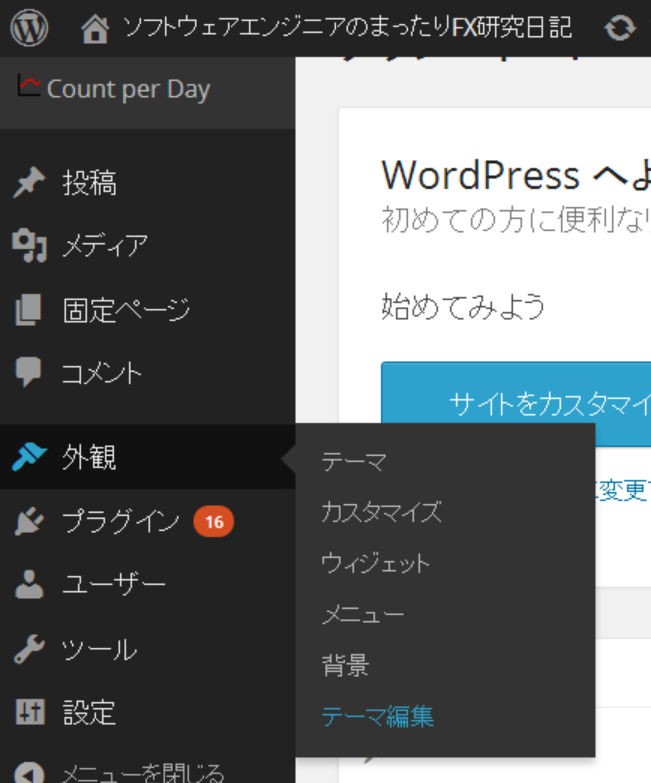The width and height of the screenshot is (651, 783).
Task: Click the wrench icon for ツール
Action: pos(29,648)
